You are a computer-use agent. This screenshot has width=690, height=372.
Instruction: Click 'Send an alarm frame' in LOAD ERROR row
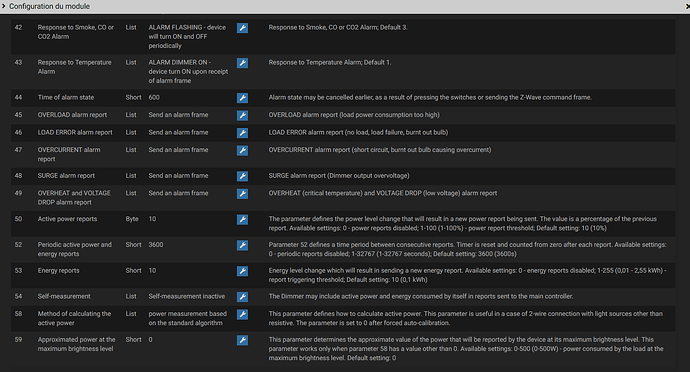tap(178, 133)
